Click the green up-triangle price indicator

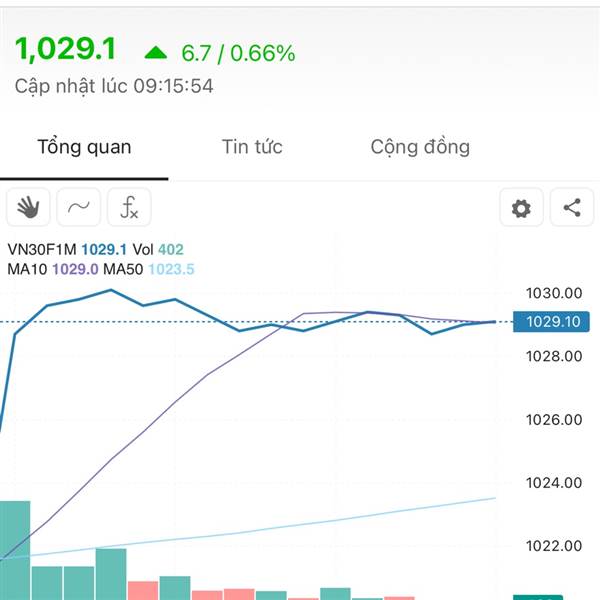(x=156, y=52)
